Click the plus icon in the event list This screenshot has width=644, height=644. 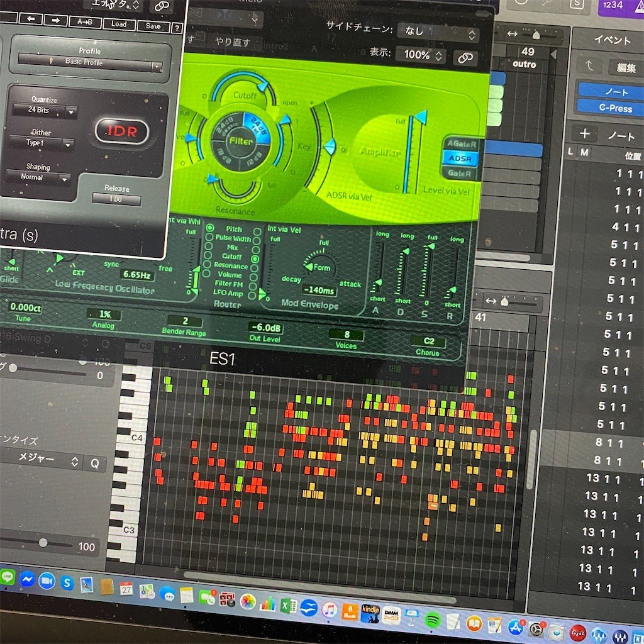pos(585,133)
